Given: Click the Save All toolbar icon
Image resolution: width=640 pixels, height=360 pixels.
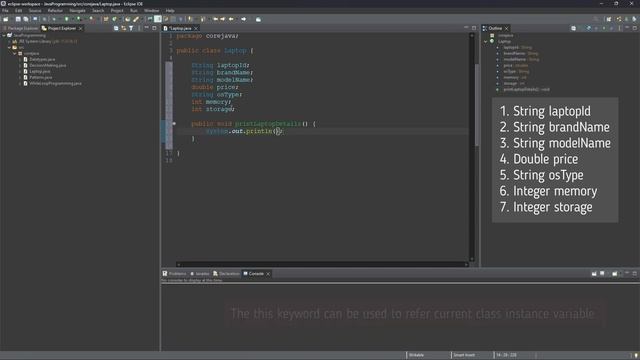Looking at the screenshot, I should coord(26,19).
